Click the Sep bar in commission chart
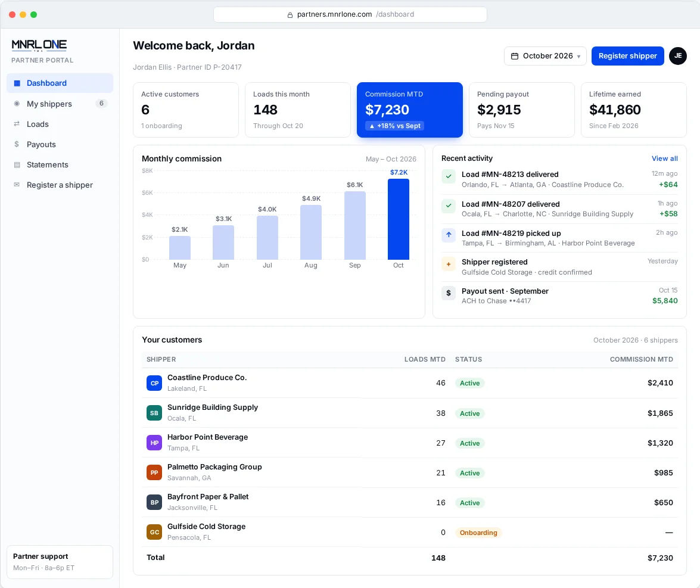 coord(355,225)
